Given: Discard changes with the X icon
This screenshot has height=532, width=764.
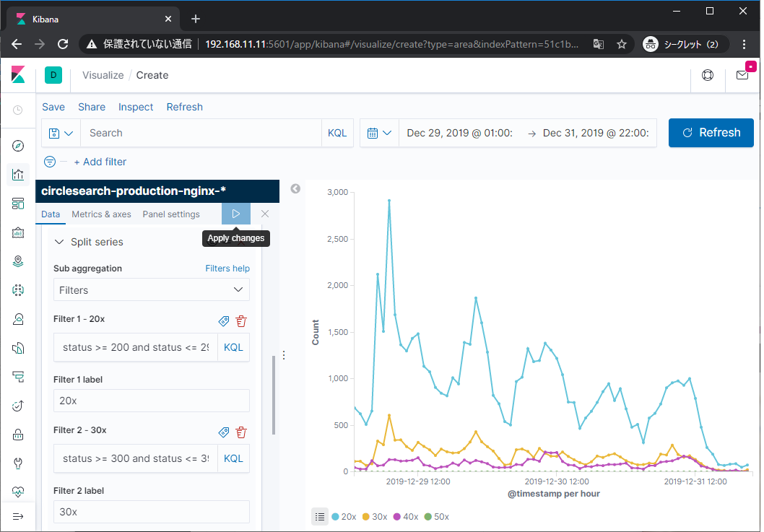Looking at the screenshot, I should [265, 214].
